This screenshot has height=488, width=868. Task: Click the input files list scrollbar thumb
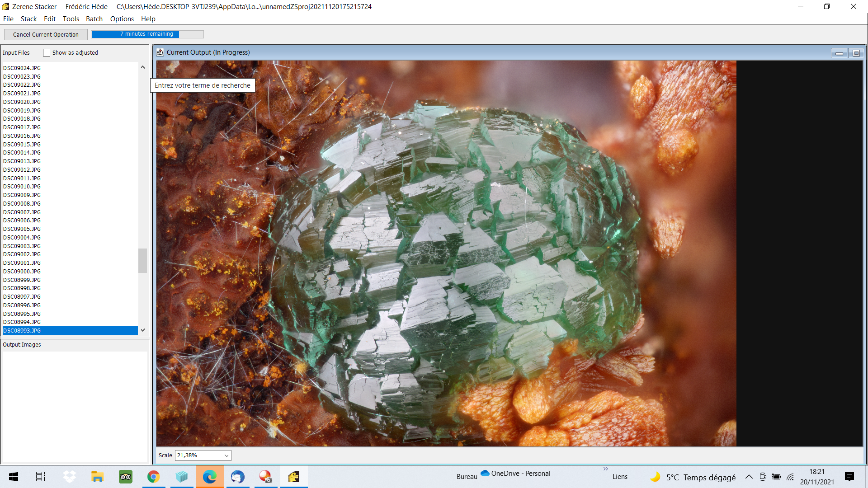point(142,260)
